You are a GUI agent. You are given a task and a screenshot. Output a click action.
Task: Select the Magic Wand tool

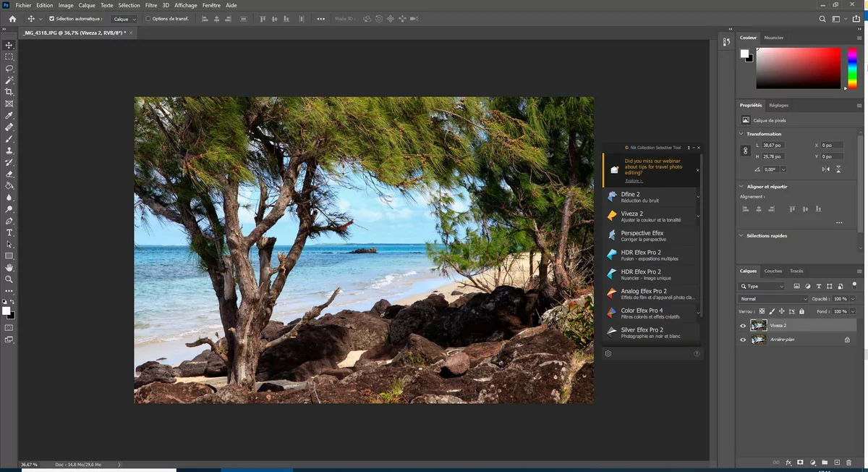[9, 80]
